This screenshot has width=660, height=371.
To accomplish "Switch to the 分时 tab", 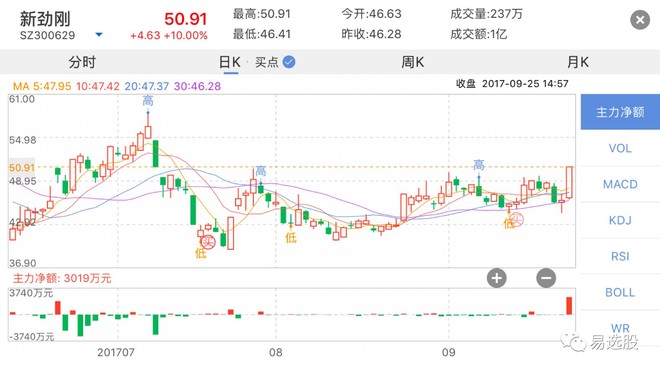I will tap(82, 62).
